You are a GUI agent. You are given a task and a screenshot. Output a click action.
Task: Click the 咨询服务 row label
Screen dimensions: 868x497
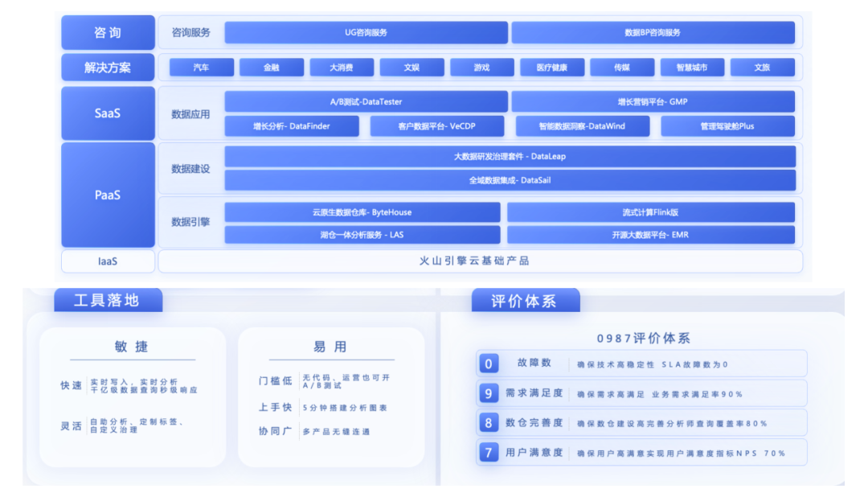[x=190, y=33]
